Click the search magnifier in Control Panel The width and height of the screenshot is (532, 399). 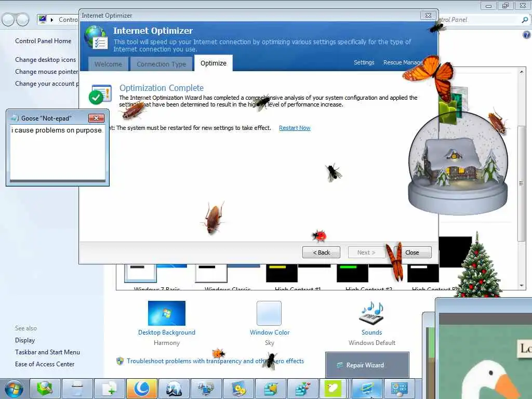[525, 20]
